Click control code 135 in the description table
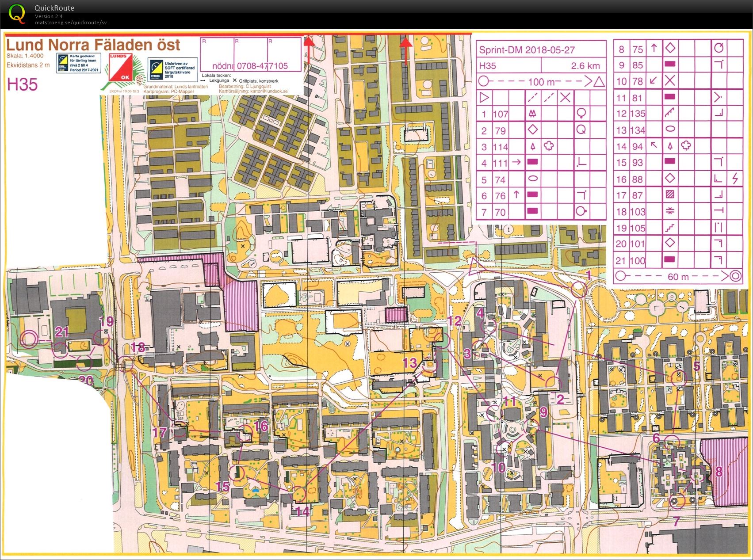 point(638,114)
